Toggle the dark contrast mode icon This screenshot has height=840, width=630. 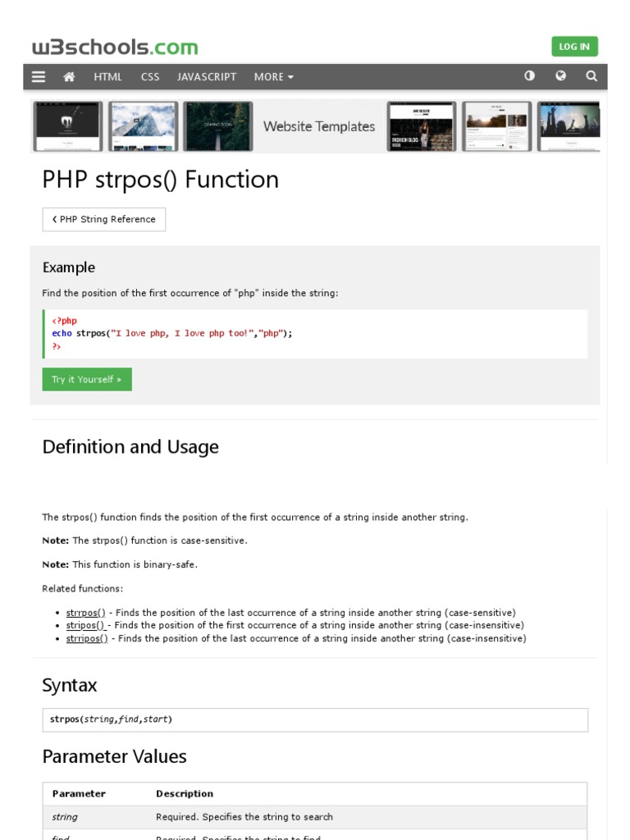pos(530,75)
